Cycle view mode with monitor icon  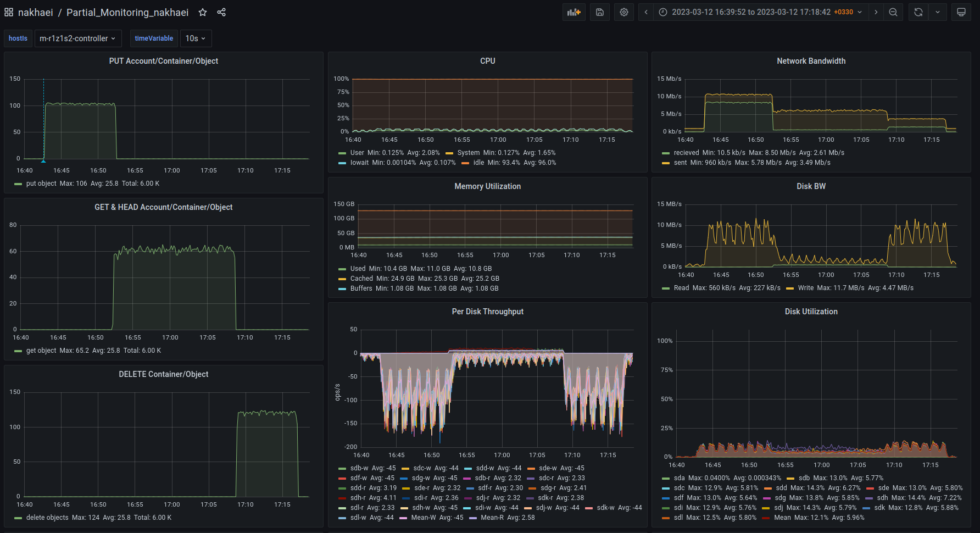pos(961,12)
